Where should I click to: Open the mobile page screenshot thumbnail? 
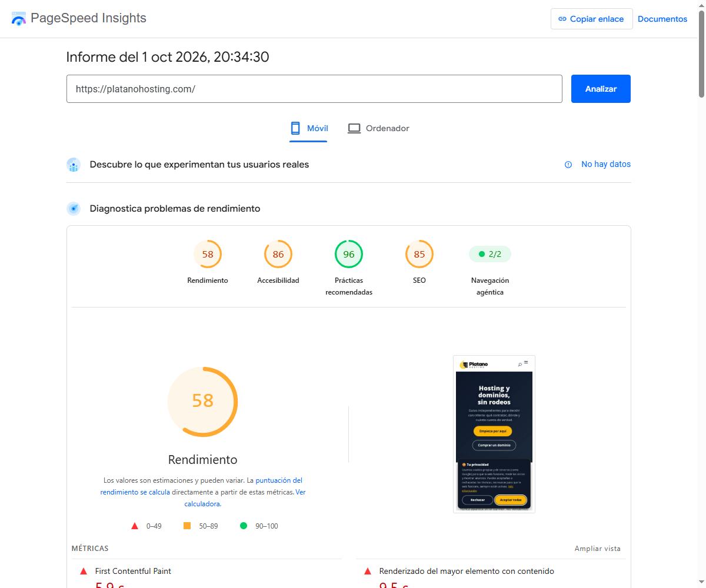pos(494,434)
